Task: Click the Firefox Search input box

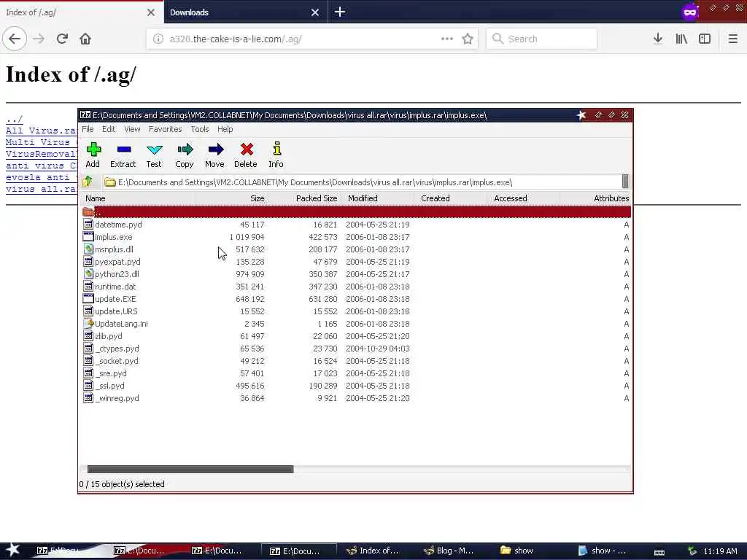Action: (x=541, y=39)
